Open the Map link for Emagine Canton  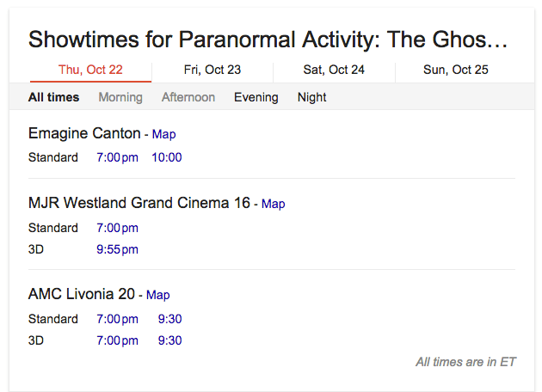[x=163, y=134]
